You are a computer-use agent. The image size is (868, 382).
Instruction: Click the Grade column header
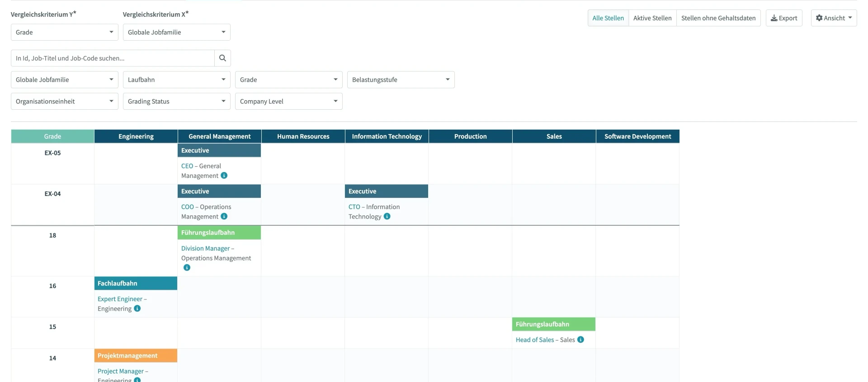[52, 136]
